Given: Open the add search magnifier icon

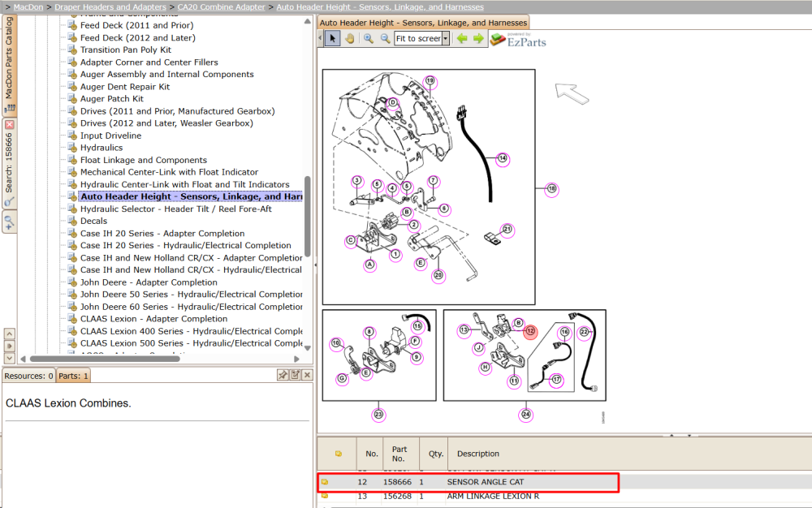Looking at the screenshot, I should click(9, 223).
